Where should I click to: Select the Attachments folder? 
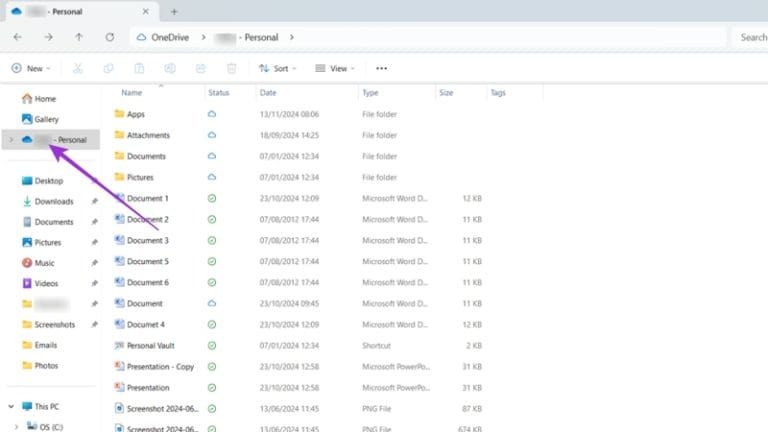[148, 135]
